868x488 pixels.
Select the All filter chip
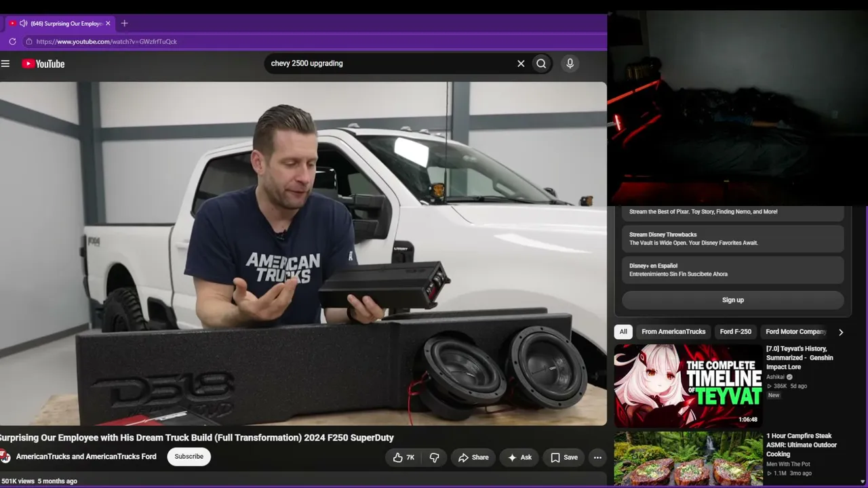click(623, 331)
